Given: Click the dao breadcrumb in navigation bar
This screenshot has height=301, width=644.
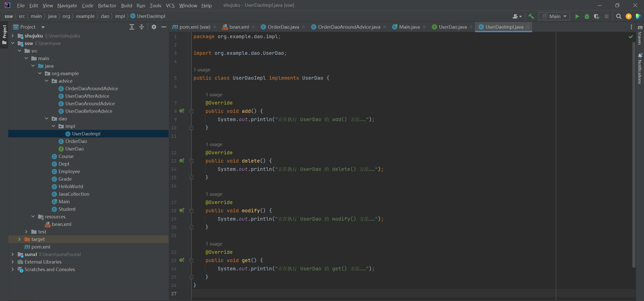Looking at the screenshot, I should pos(105,16).
